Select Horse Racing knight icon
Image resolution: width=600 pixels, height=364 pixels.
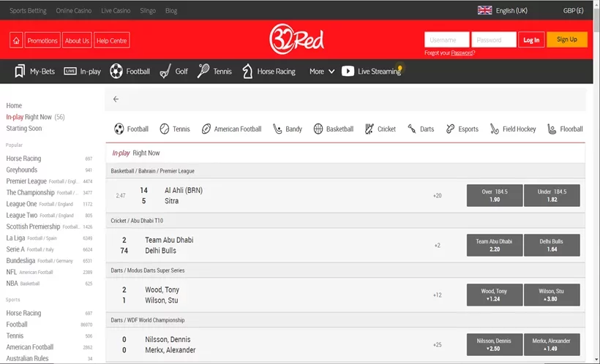247,71
